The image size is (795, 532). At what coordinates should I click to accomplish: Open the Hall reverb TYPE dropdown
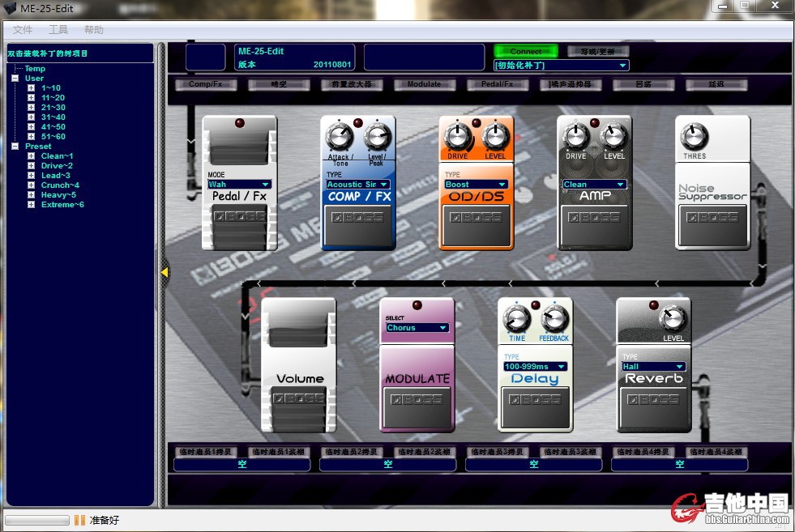click(653, 366)
